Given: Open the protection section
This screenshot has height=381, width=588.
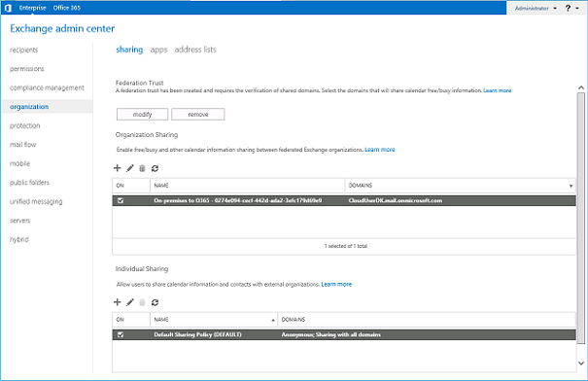Looking at the screenshot, I should coord(24,125).
